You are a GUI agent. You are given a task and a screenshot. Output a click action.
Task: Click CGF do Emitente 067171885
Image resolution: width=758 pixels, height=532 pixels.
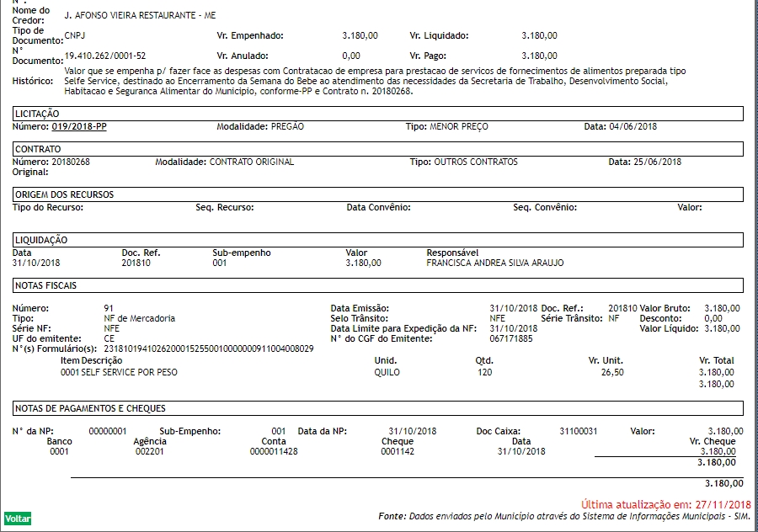pos(511,338)
